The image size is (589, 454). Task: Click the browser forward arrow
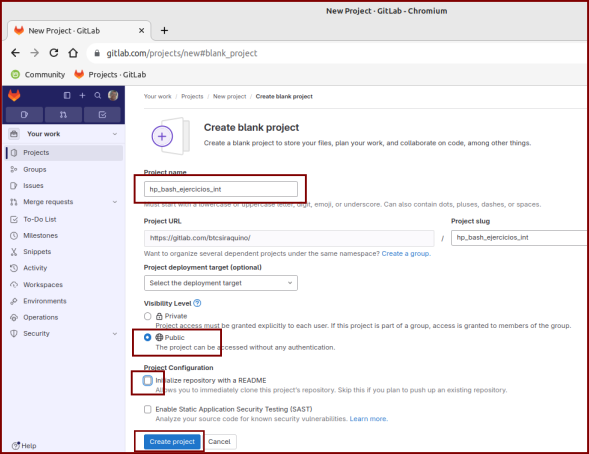pos(35,53)
